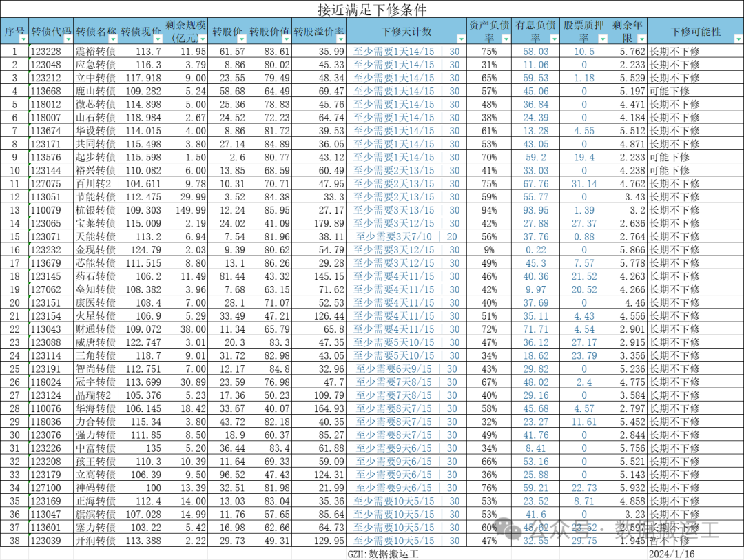
Task: Open the 股票质押率 column filter dropdown
Action: (603, 39)
